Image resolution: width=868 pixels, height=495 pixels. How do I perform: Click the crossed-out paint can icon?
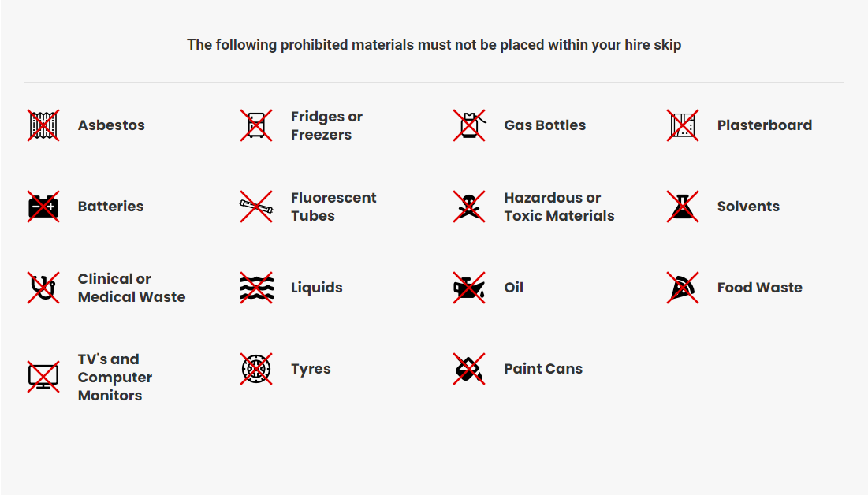pyautogui.click(x=469, y=369)
